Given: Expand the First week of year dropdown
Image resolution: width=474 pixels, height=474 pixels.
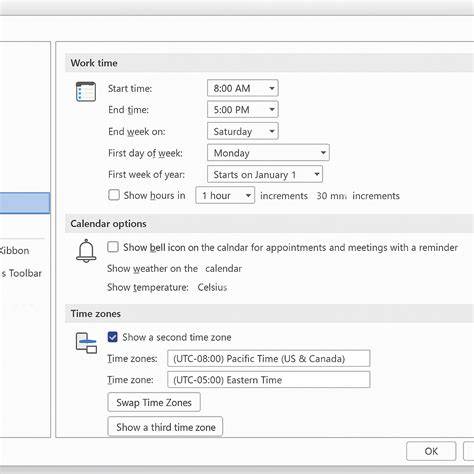Looking at the screenshot, I should pos(265,174).
